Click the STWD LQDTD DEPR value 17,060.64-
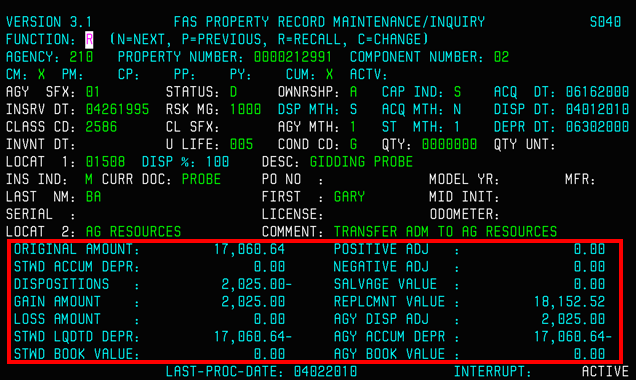Image resolution: width=636 pixels, height=380 pixels. [x=253, y=336]
